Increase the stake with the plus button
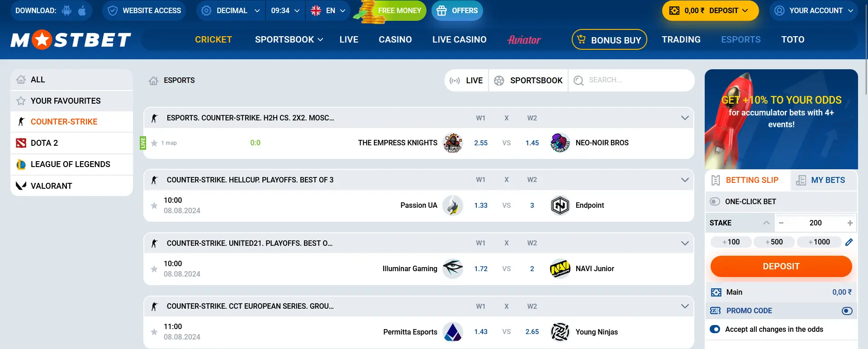The width and height of the screenshot is (868, 349). (x=850, y=223)
